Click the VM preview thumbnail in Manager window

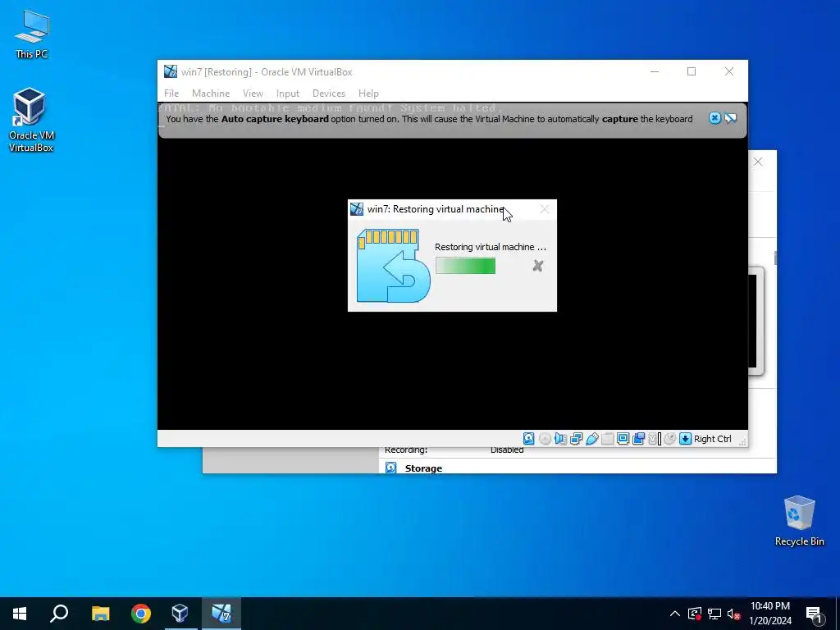pyautogui.click(x=756, y=321)
